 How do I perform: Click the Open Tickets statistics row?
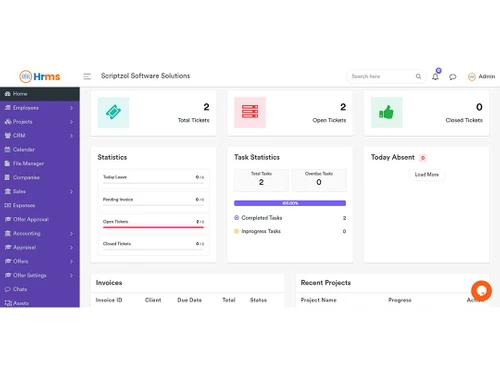[x=154, y=224]
